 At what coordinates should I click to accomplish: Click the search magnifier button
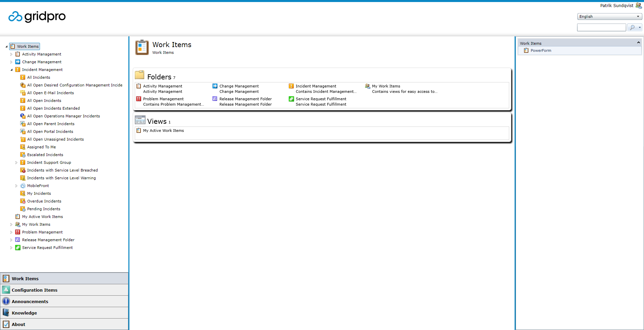point(632,28)
